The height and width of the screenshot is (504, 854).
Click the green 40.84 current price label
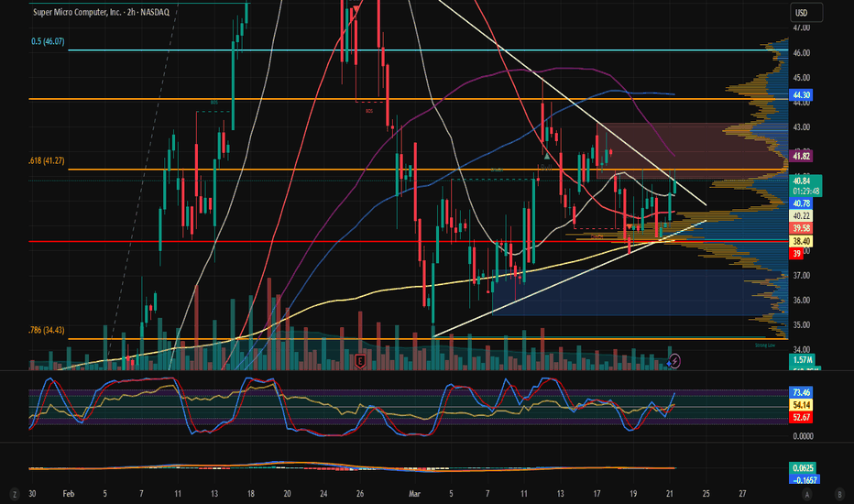pos(805,181)
